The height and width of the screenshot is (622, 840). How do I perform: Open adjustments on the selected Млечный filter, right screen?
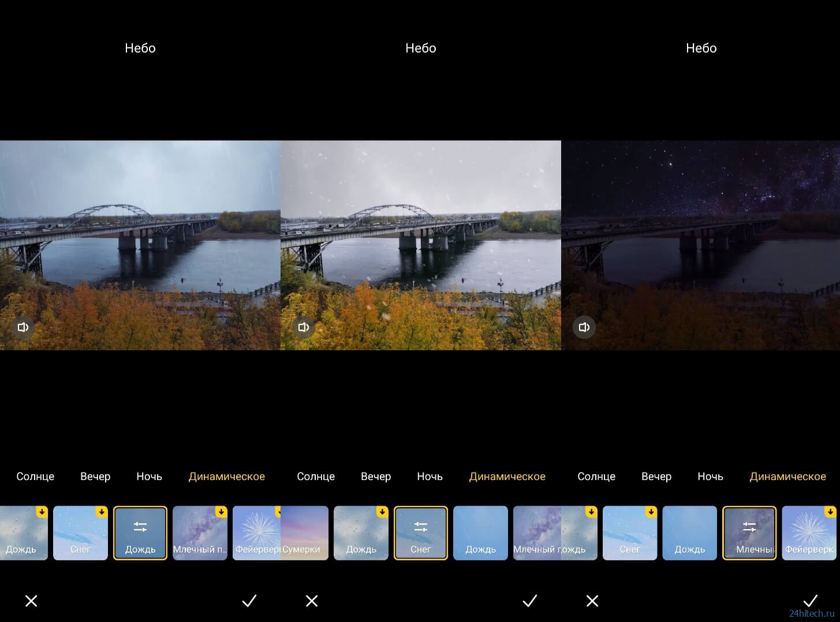click(x=749, y=527)
